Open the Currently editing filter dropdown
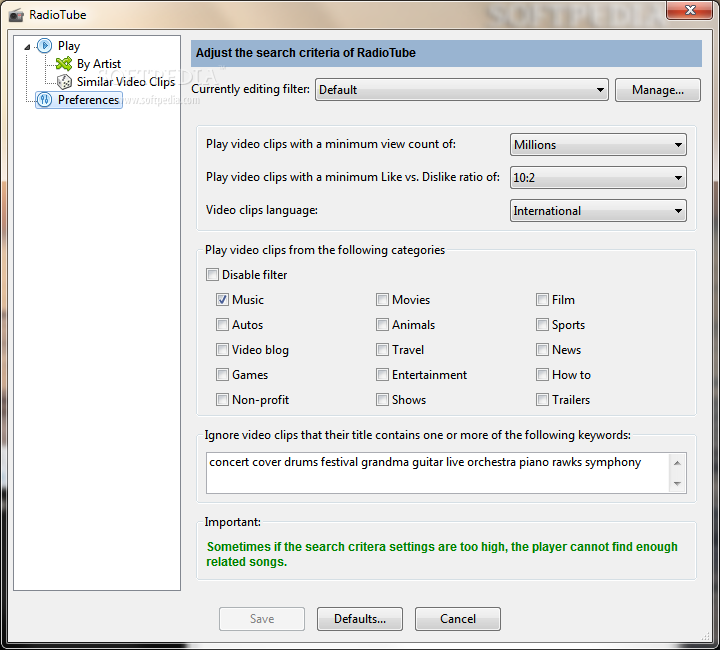 point(461,90)
